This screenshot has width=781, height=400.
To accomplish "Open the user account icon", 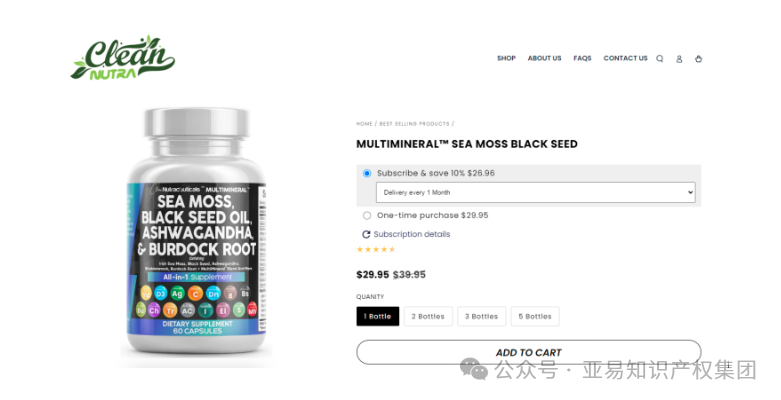I will pos(679,59).
